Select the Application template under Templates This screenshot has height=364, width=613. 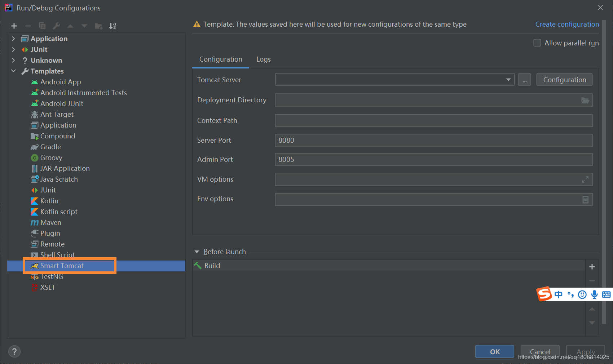[x=58, y=125]
